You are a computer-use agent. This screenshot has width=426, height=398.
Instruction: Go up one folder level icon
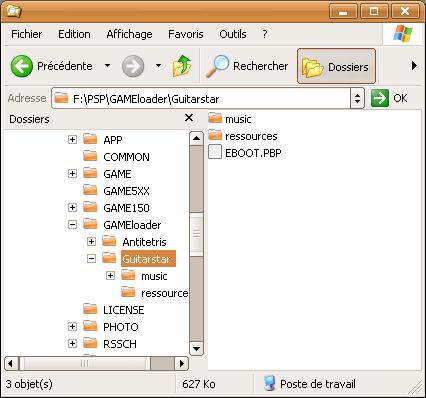182,66
